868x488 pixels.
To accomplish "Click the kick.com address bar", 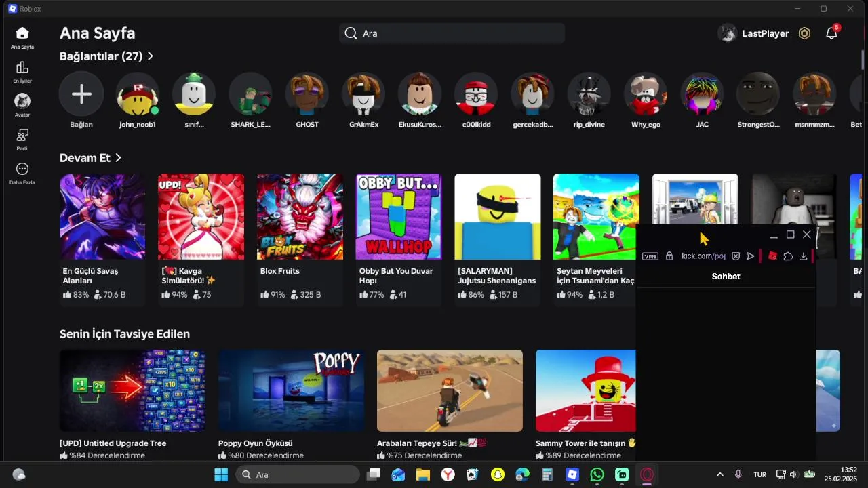I will [x=703, y=256].
